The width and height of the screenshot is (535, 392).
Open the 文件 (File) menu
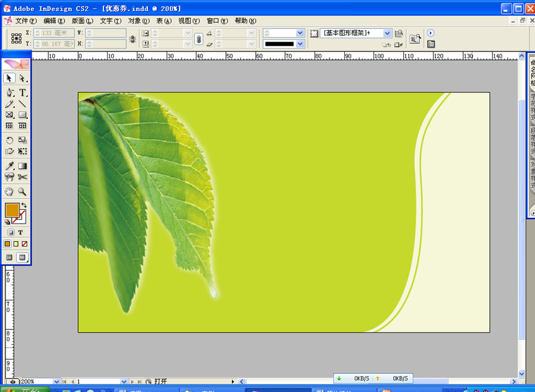point(26,21)
